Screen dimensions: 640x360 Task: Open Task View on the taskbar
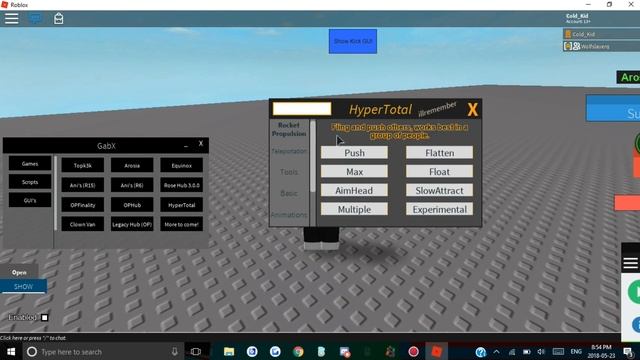(x=196, y=351)
